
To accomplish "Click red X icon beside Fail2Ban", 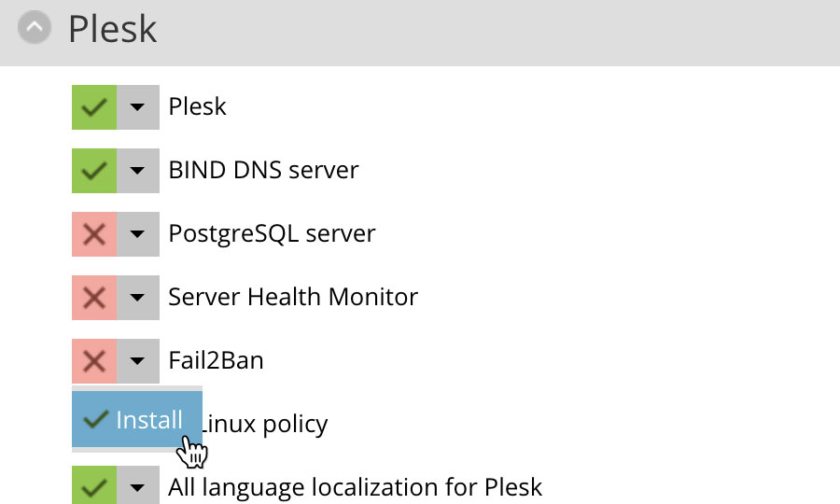I will pos(94,361).
